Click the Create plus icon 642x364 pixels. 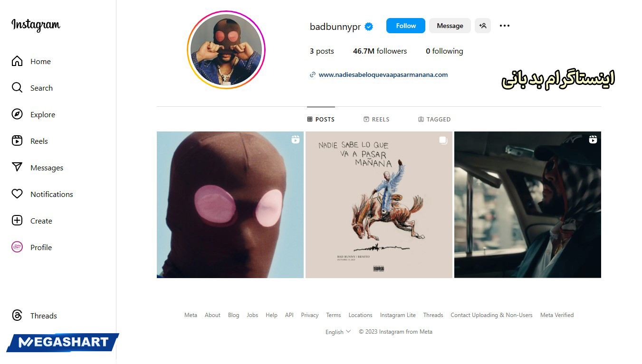pos(17,221)
